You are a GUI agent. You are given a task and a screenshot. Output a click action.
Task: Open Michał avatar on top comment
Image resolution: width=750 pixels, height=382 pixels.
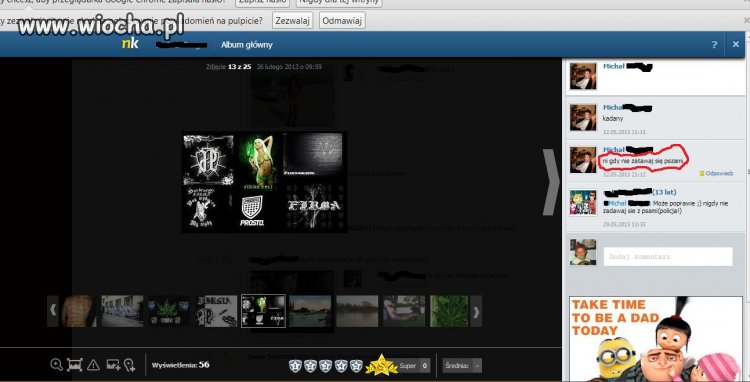coord(583,76)
